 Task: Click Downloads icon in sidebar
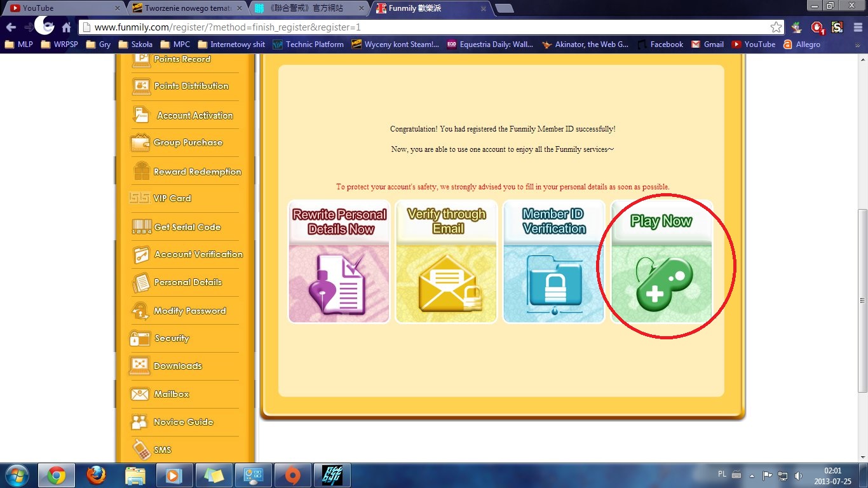click(139, 366)
